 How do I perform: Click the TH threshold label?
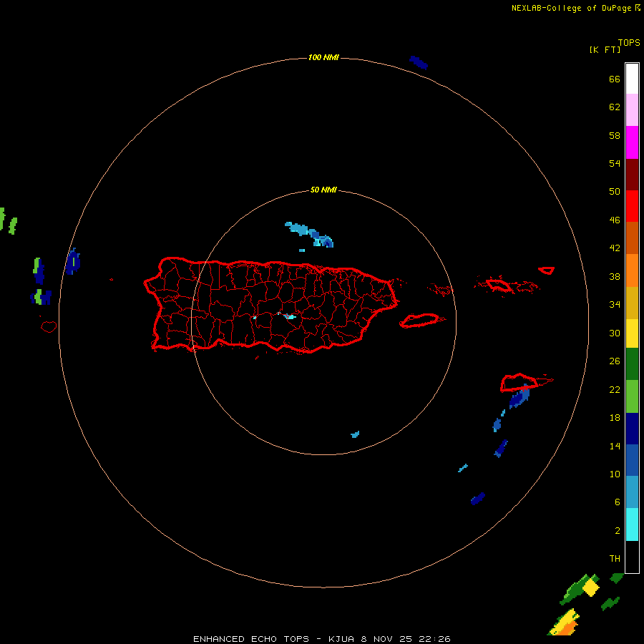click(615, 559)
